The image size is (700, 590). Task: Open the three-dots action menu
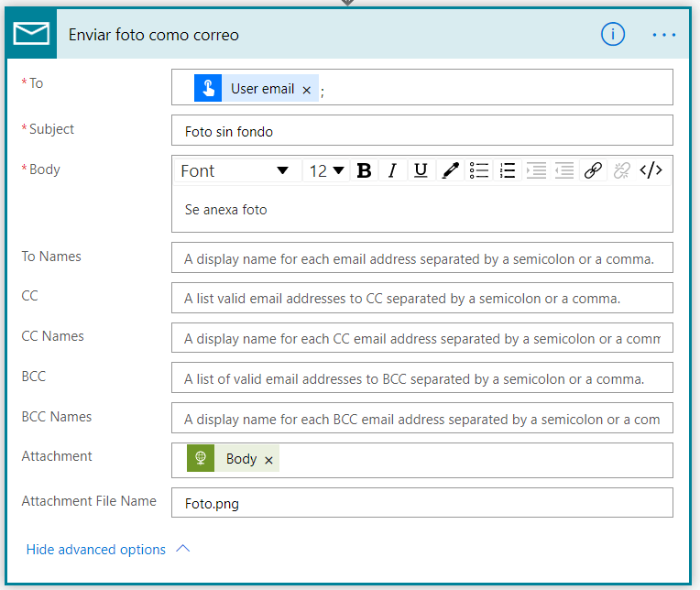[663, 35]
